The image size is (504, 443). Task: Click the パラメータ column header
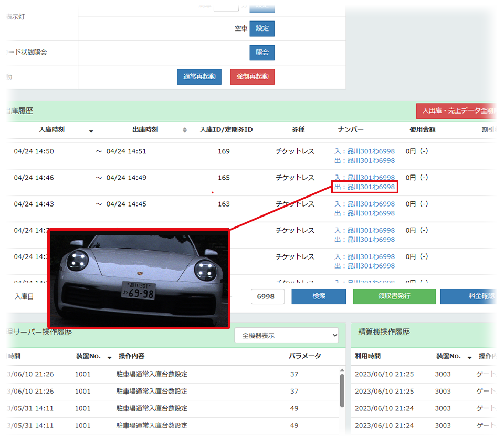[x=304, y=356]
